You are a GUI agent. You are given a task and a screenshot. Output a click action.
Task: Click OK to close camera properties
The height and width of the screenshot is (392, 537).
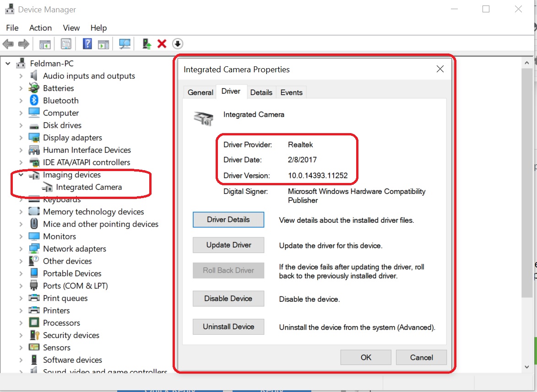point(365,357)
